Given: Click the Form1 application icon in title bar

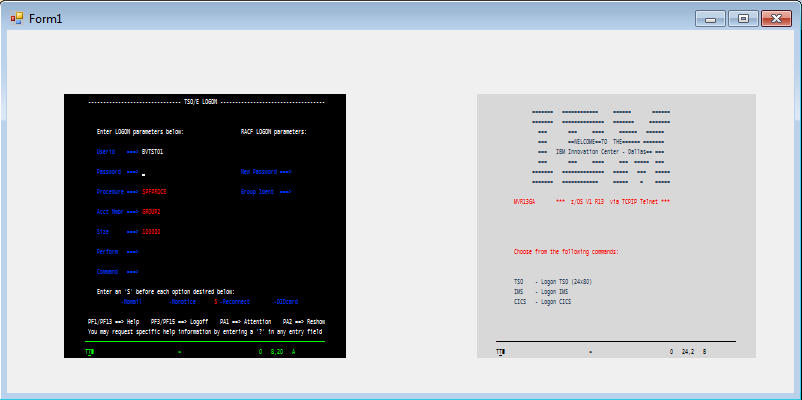Looking at the screenshot, I should pyautogui.click(x=15, y=18).
